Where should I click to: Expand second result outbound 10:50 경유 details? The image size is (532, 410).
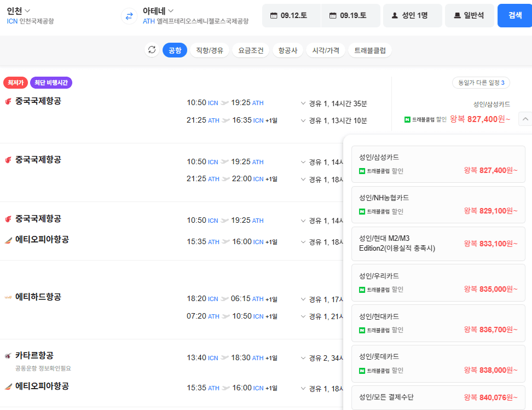point(322,162)
